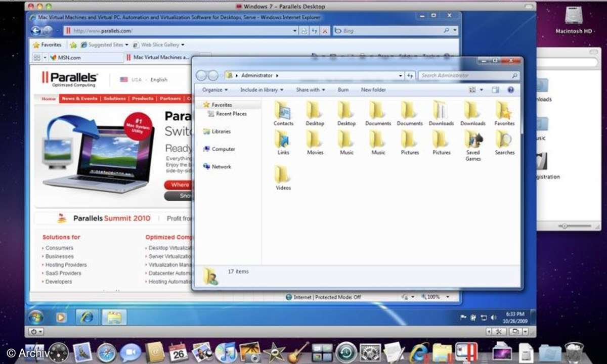Select News & Events on Parallels navigation

click(x=79, y=99)
